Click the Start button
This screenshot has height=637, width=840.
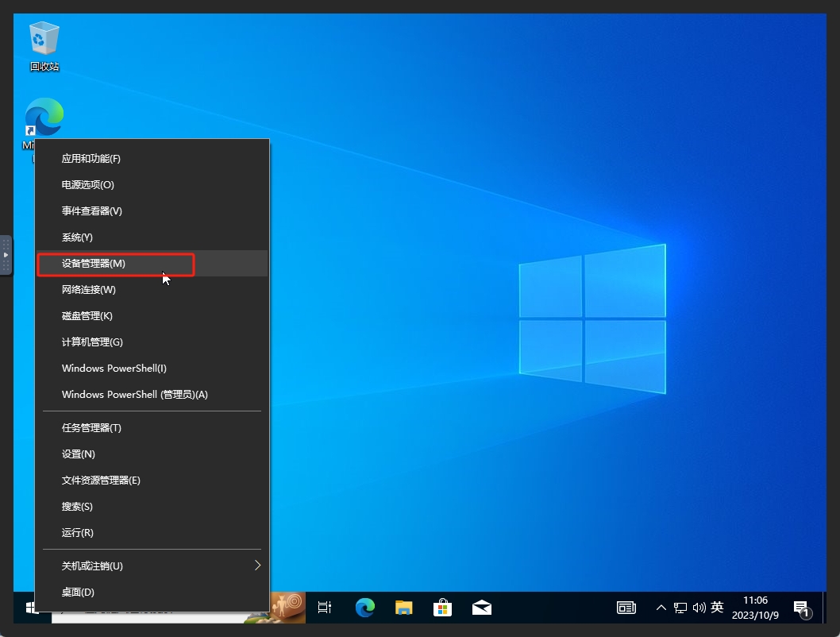click(x=32, y=608)
